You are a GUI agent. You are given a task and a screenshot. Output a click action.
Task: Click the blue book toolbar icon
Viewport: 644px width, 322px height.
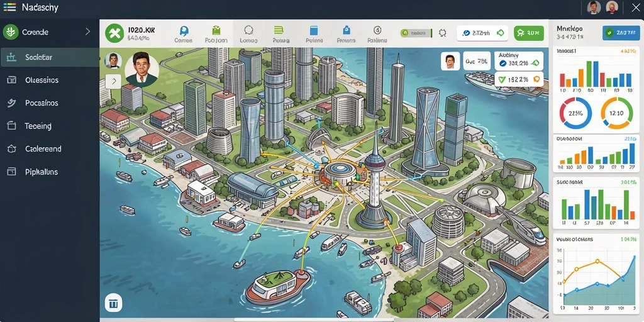coord(314,31)
